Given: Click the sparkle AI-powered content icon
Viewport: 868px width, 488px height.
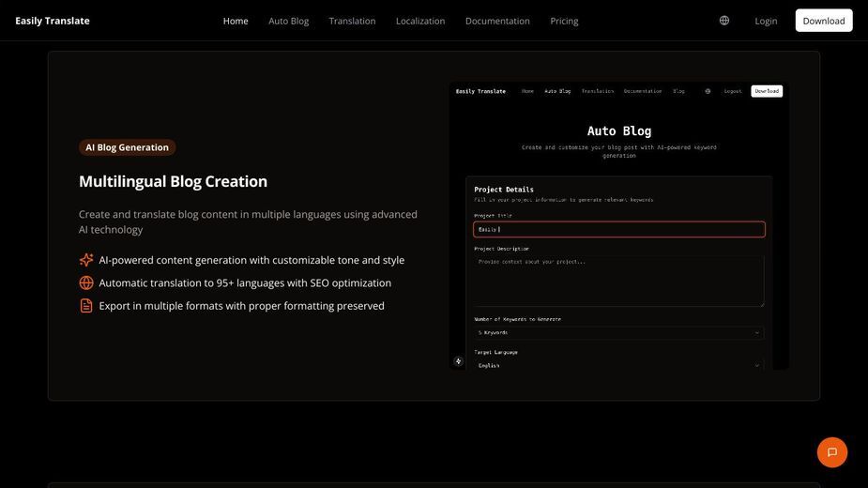Looking at the screenshot, I should click(x=86, y=260).
